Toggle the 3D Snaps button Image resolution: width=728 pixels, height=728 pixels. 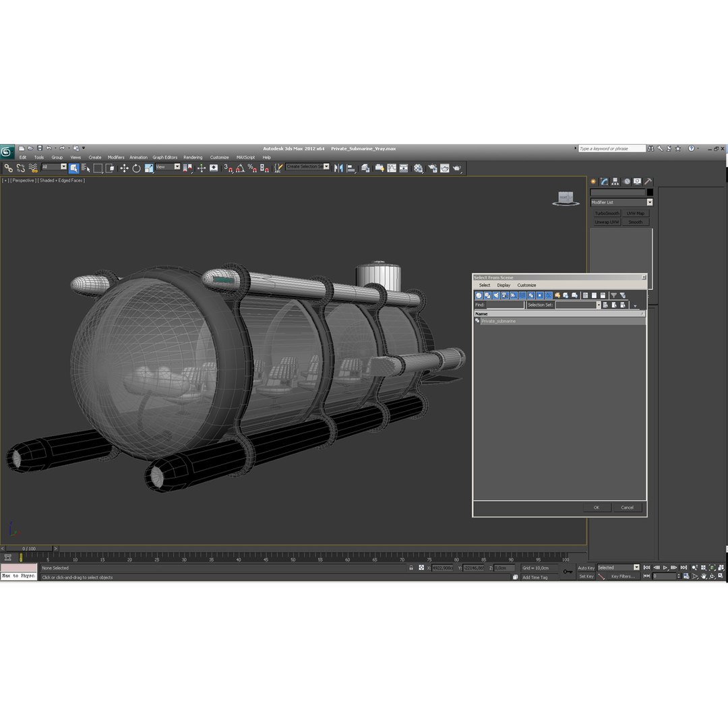tap(228, 168)
